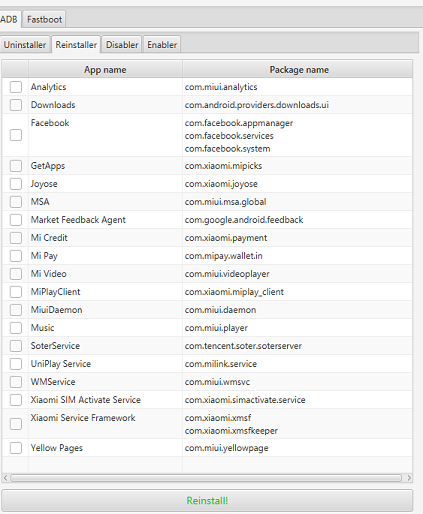The image size is (423, 514).
Task: Click the com.xiaomi.payment package name
Action: click(226, 238)
